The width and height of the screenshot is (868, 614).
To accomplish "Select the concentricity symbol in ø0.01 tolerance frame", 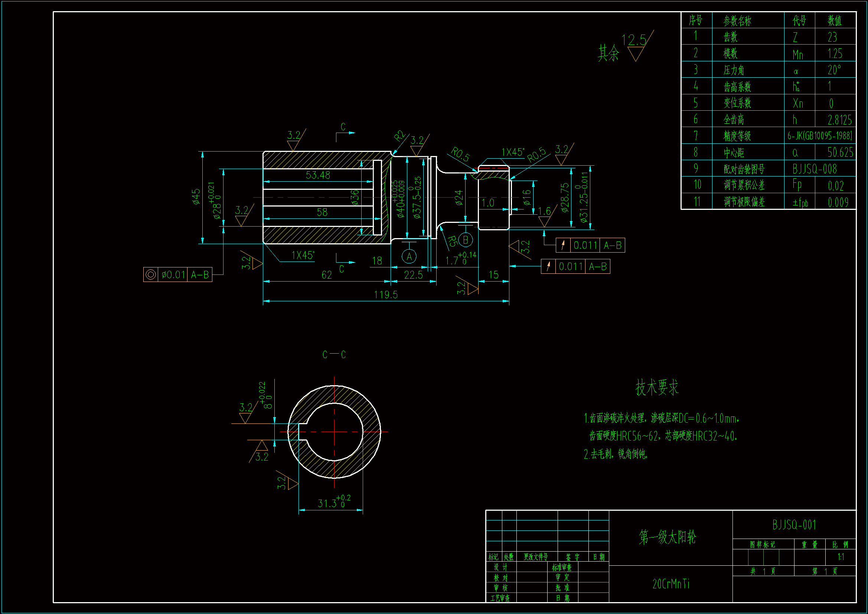I will (x=150, y=274).
